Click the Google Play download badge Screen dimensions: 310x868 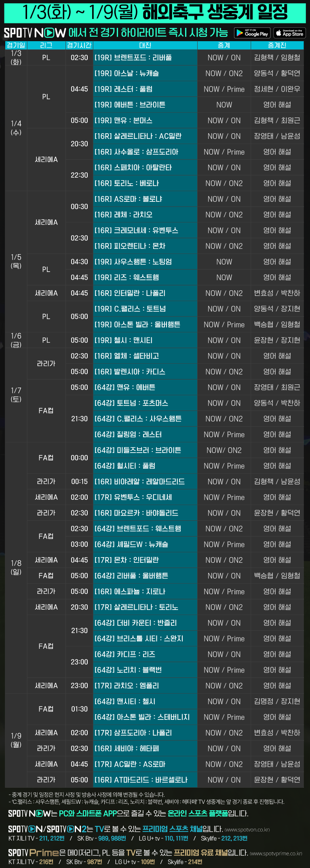point(251,33)
